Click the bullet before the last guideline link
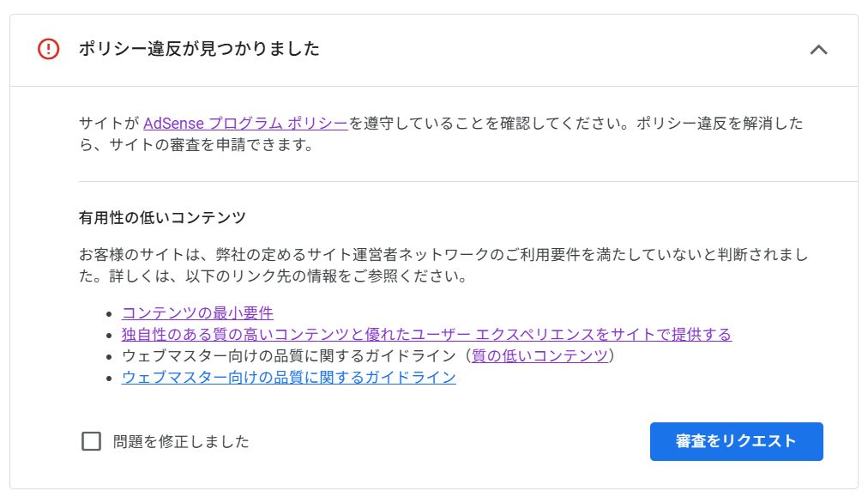 109,378
